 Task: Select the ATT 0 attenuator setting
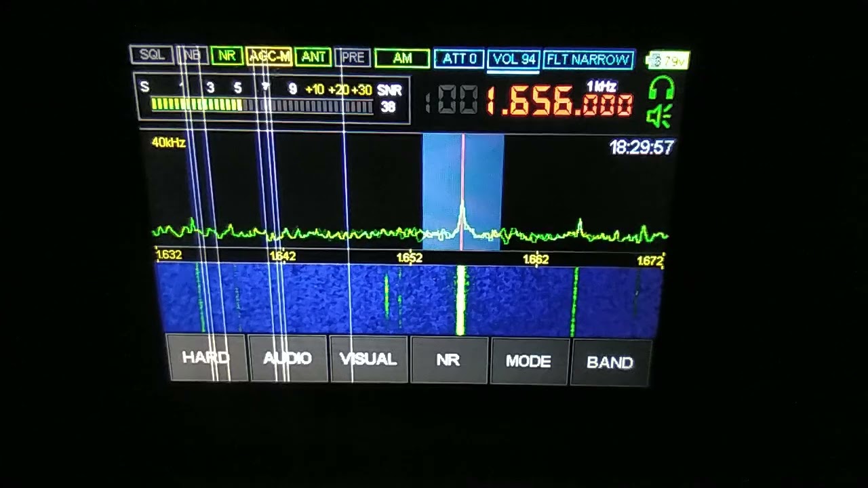coord(459,59)
